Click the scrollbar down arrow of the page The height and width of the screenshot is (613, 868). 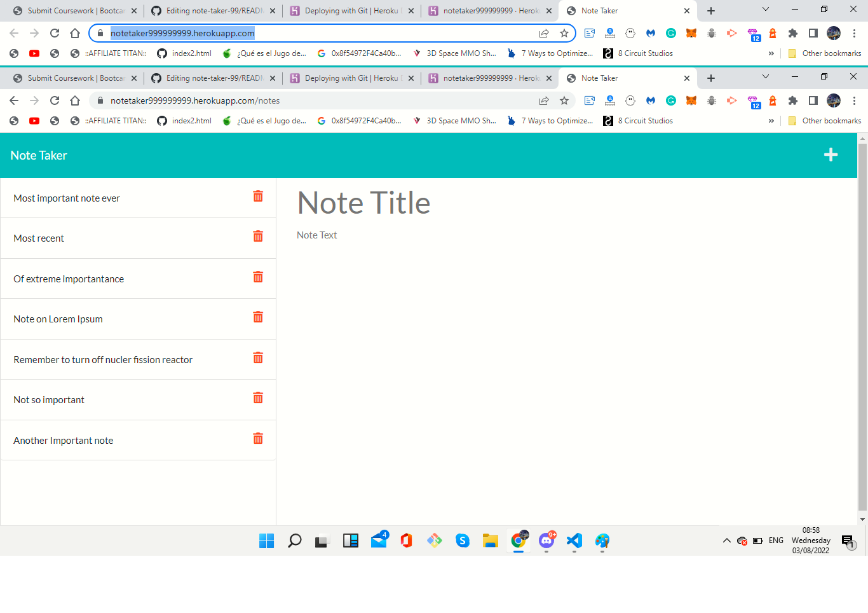(862, 520)
